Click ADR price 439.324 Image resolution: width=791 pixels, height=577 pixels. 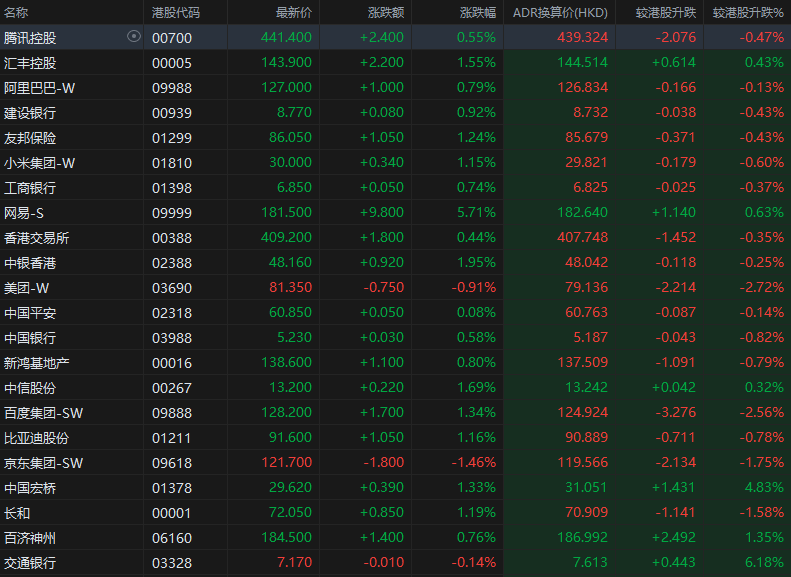[583, 37]
